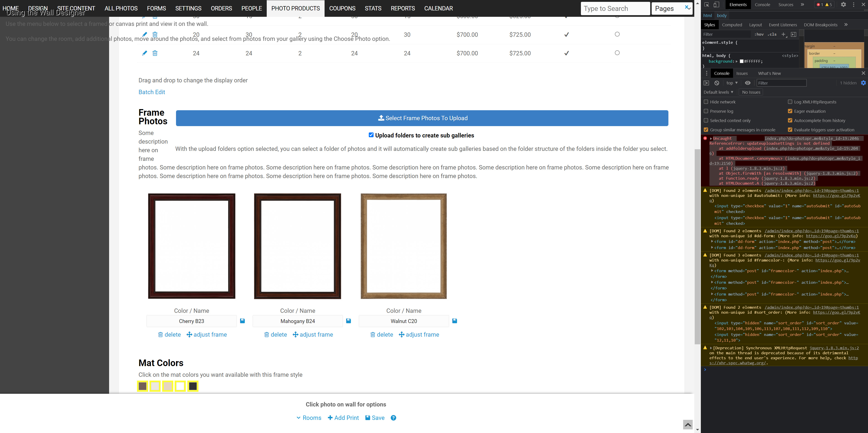Show more Styles pane tabs

click(x=845, y=24)
